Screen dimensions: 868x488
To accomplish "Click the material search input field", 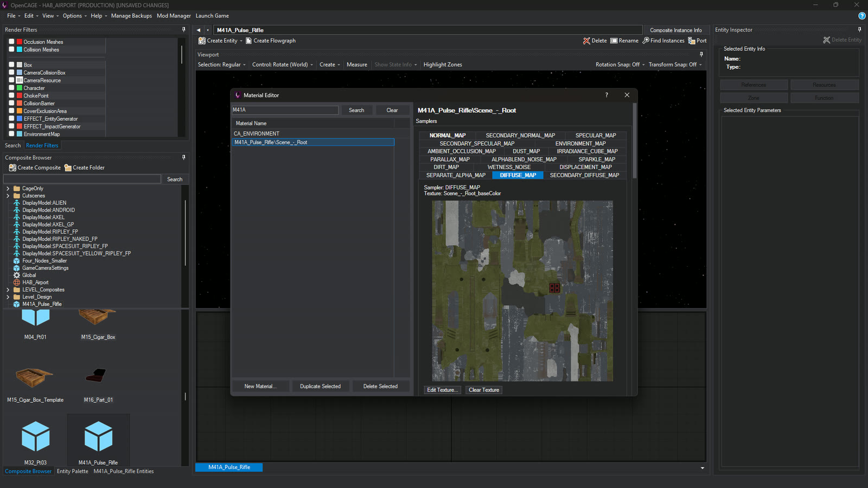I will point(285,110).
